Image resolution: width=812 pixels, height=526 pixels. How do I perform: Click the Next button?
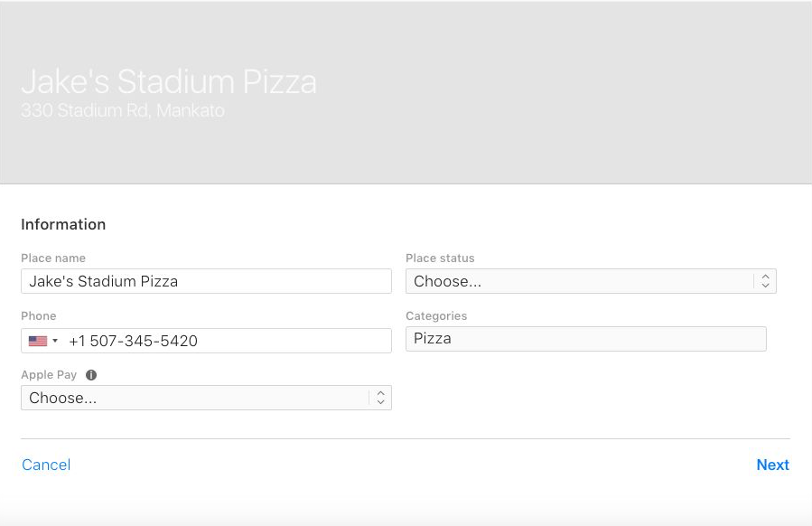coord(772,465)
